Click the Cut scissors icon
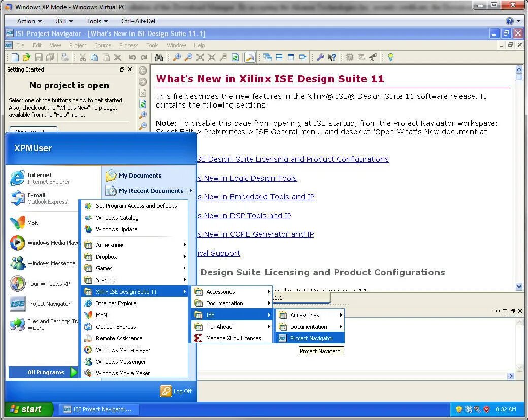 tap(83, 57)
